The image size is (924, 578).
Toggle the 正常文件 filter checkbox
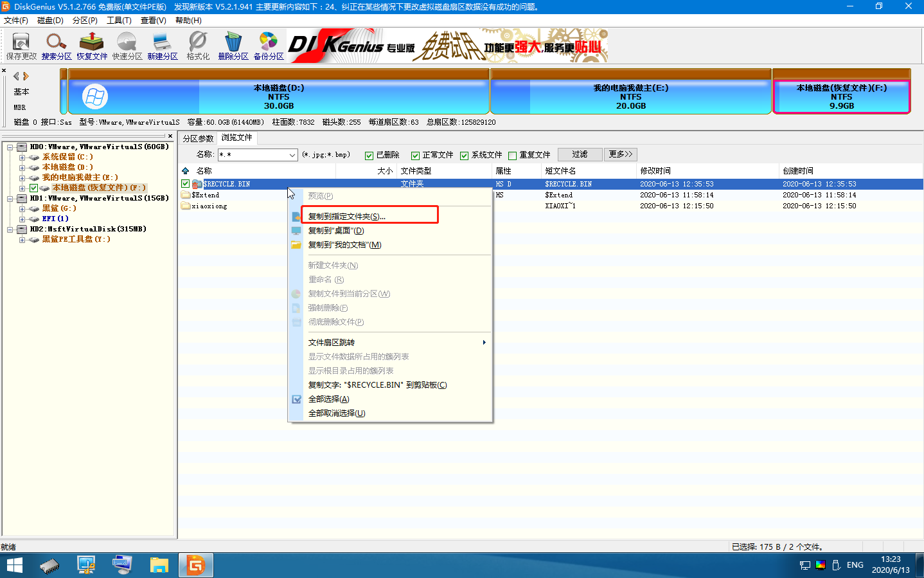pos(415,156)
